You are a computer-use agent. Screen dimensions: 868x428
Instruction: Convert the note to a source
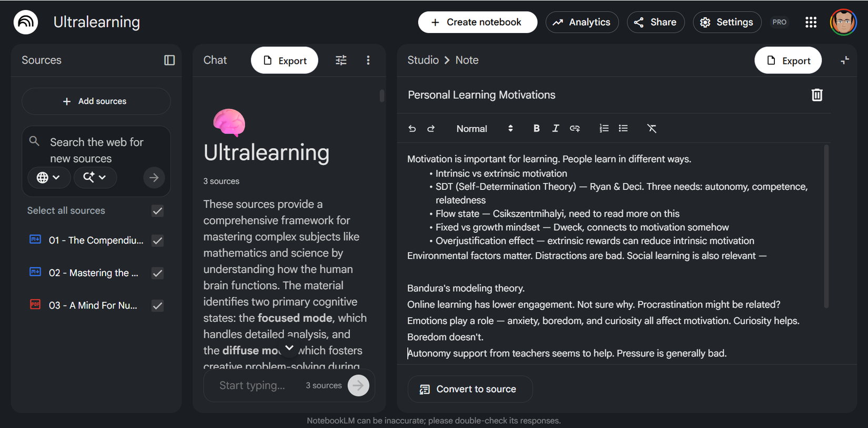pyautogui.click(x=470, y=389)
